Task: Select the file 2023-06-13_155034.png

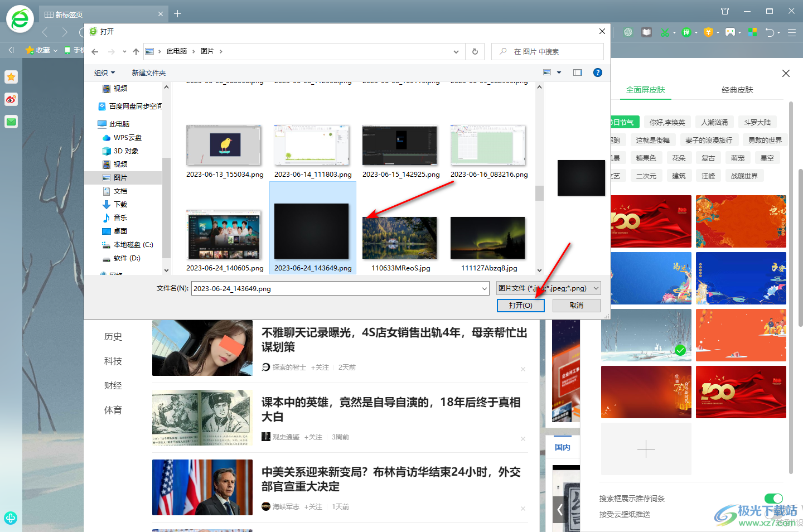Action: tap(224, 146)
